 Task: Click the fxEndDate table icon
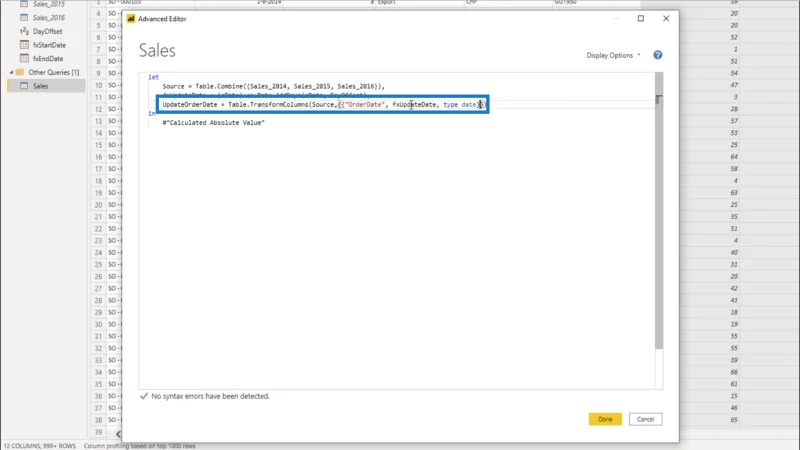point(24,58)
